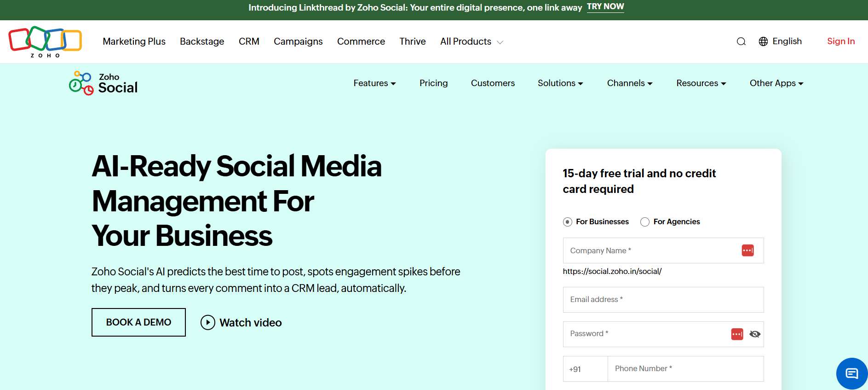
Task: Select the For Businesses radio button
Action: pyautogui.click(x=568, y=222)
